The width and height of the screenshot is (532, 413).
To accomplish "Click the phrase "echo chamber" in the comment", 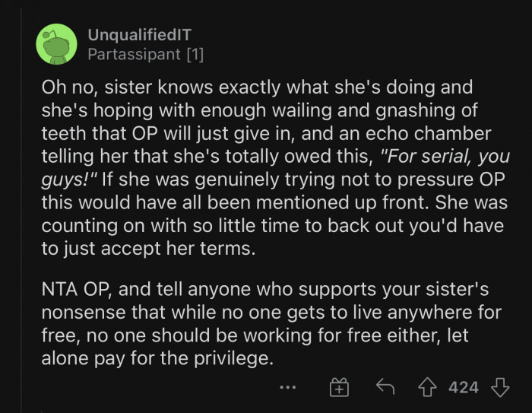I will pyautogui.click(x=428, y=133).
